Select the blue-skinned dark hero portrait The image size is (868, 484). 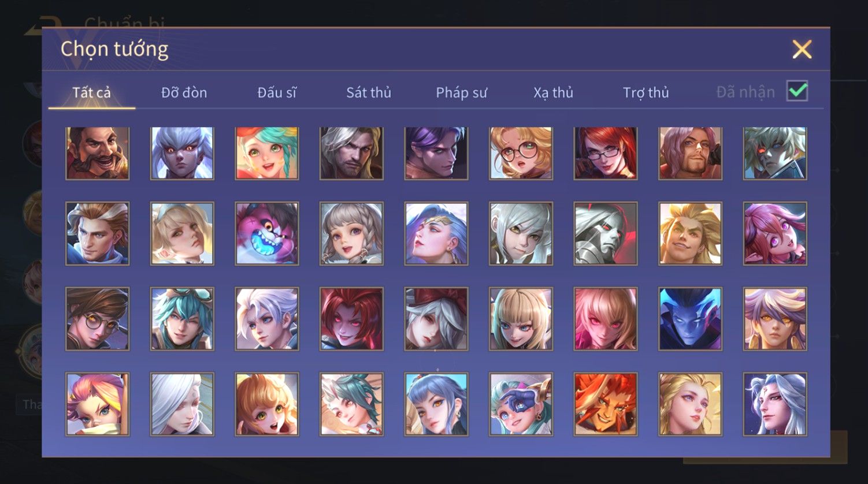coord(690,319)
